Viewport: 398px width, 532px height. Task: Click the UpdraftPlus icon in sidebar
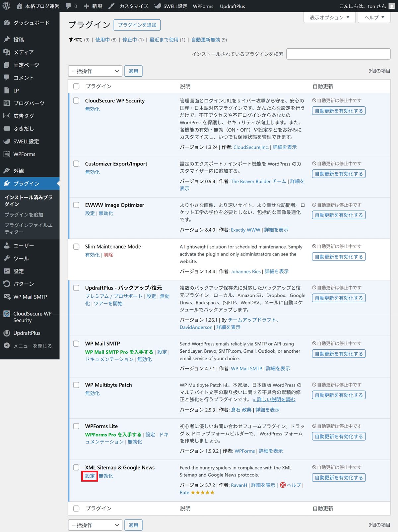click(7, 333)
